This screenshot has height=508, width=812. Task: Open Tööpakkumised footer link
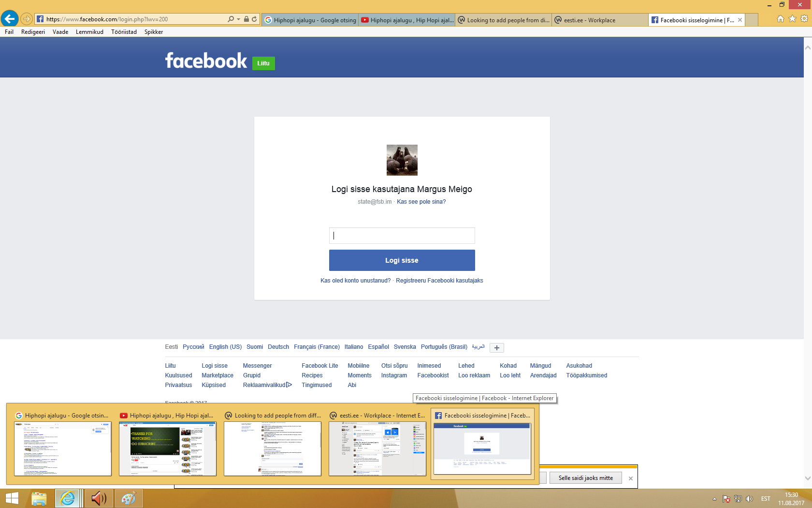[587, 375]
